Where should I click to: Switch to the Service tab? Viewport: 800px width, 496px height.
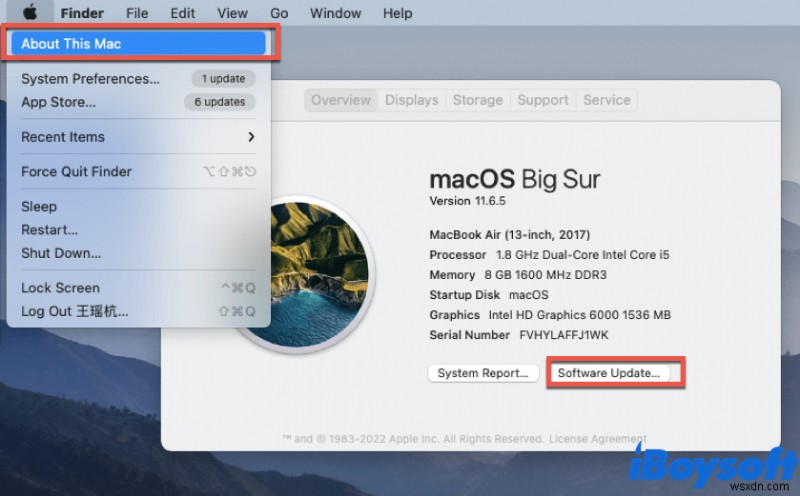click(607, 100)
